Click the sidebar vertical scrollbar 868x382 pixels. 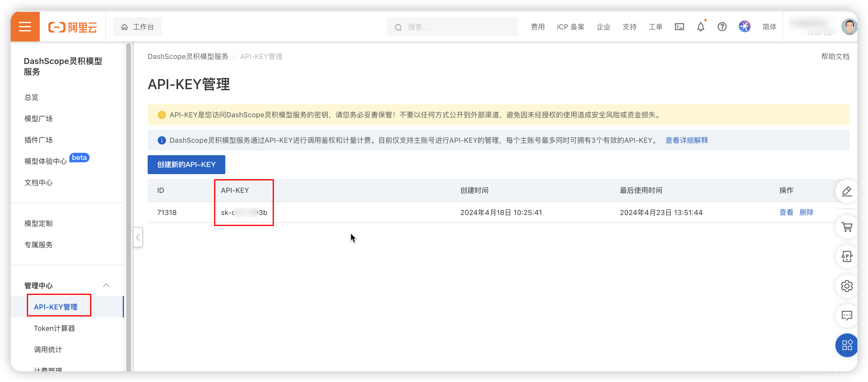click(x=128, y=202)
